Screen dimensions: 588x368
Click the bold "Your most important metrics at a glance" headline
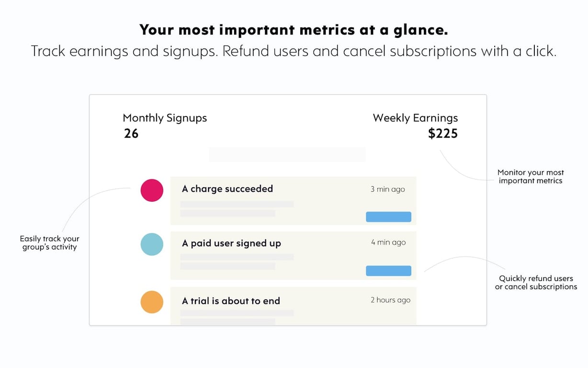tap(294, 30)
